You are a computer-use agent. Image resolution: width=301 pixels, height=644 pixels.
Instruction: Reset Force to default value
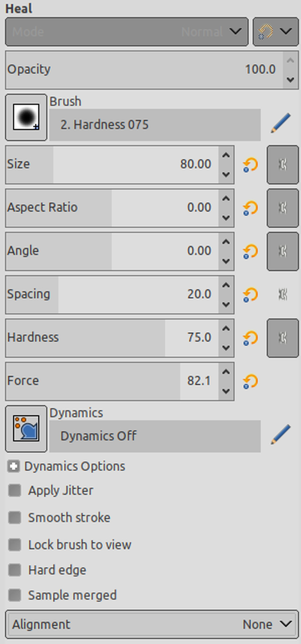coord(250,381)
